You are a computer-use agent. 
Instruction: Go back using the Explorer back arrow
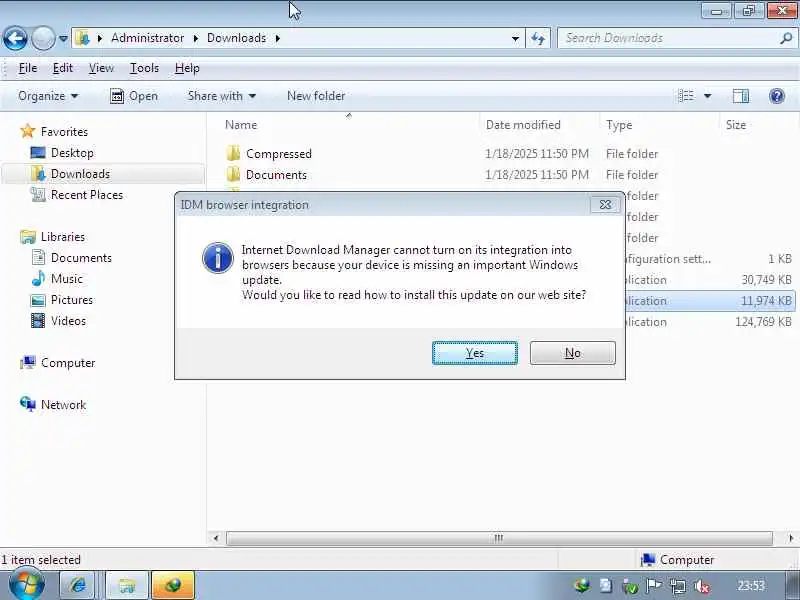pos(15,38)
